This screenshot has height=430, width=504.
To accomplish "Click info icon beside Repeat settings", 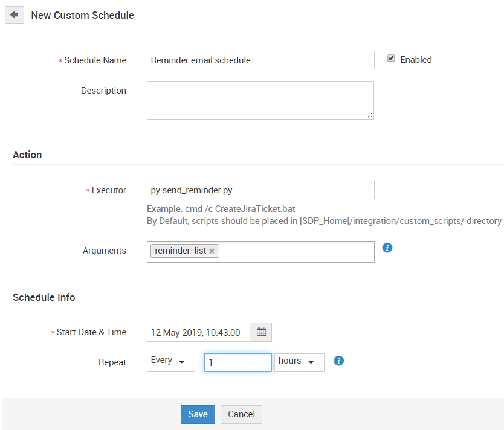I will (339, 361).
